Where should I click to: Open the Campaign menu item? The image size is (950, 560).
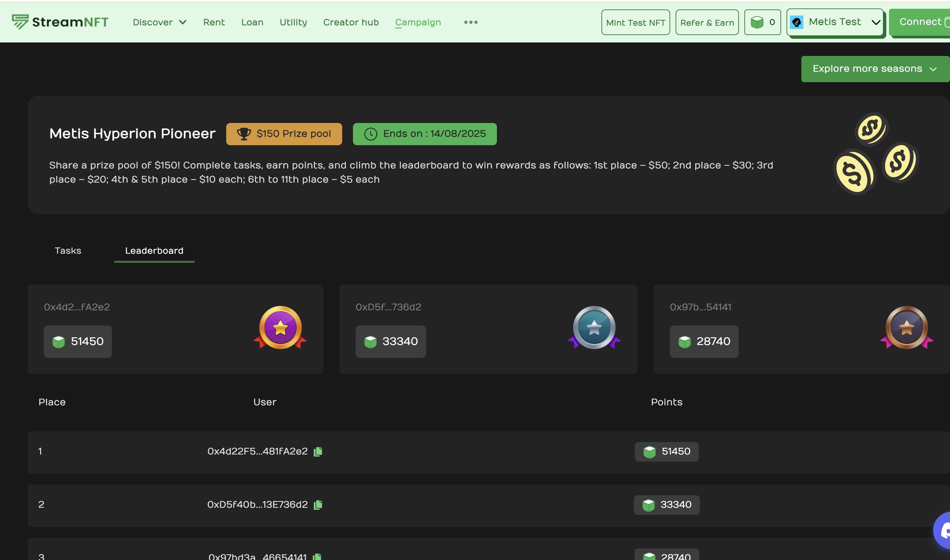(x=418, y=22)
